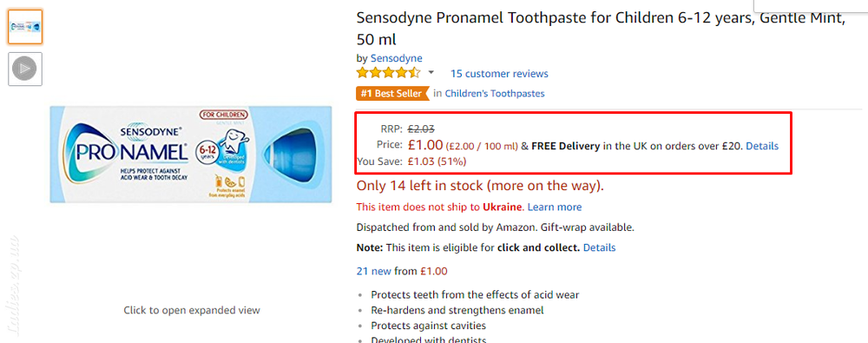
Task: Click the star rating icons
Action: pos(389,73)
